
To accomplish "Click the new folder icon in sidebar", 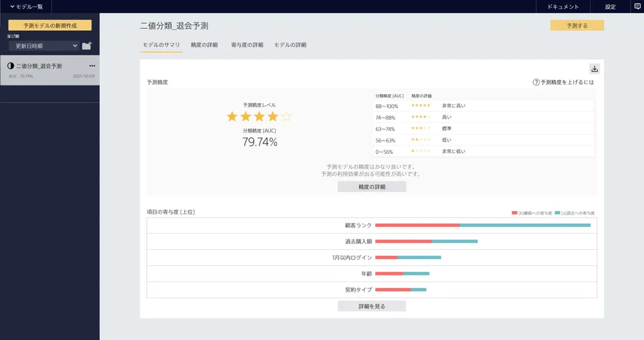I will 87,46.
